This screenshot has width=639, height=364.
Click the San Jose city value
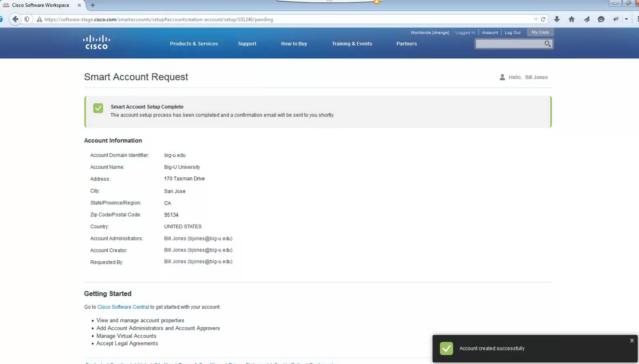pos(175,191)
